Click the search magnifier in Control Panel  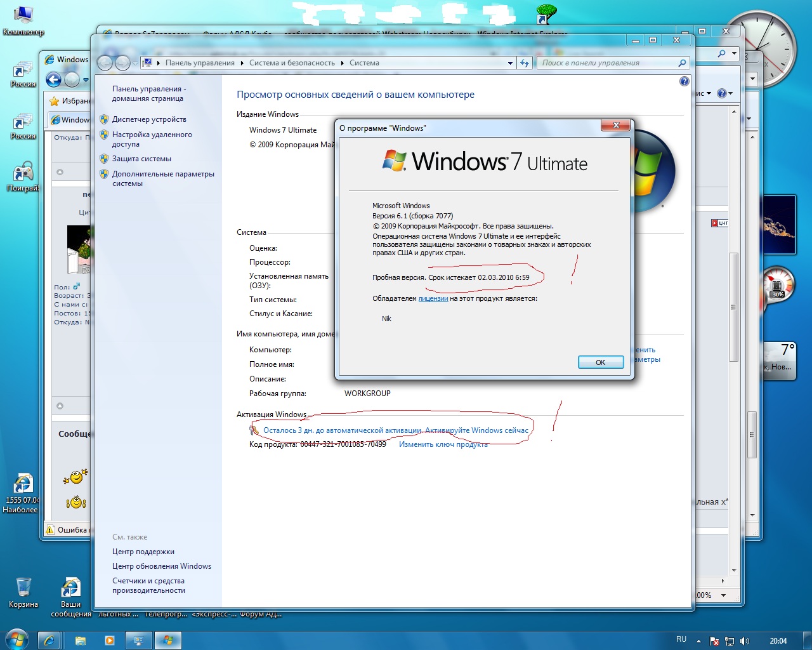pos(682,63)
